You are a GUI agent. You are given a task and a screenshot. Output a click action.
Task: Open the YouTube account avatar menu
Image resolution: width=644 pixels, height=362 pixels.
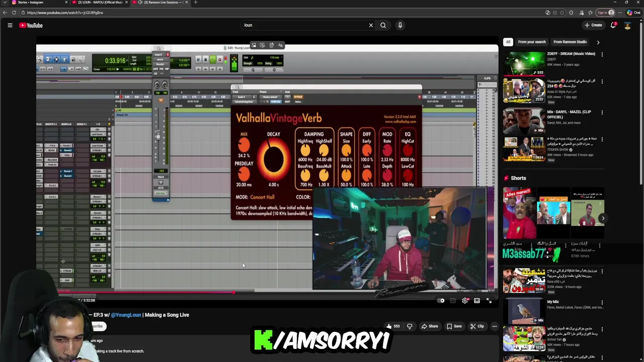(627, 25)
